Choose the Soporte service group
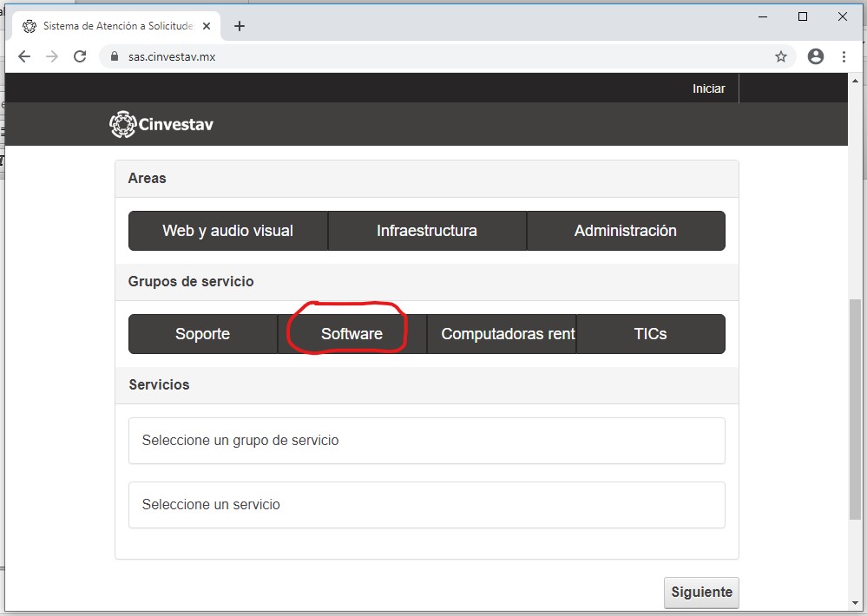The width and height of the screenshot is (867, 616). tap(202, 334)
